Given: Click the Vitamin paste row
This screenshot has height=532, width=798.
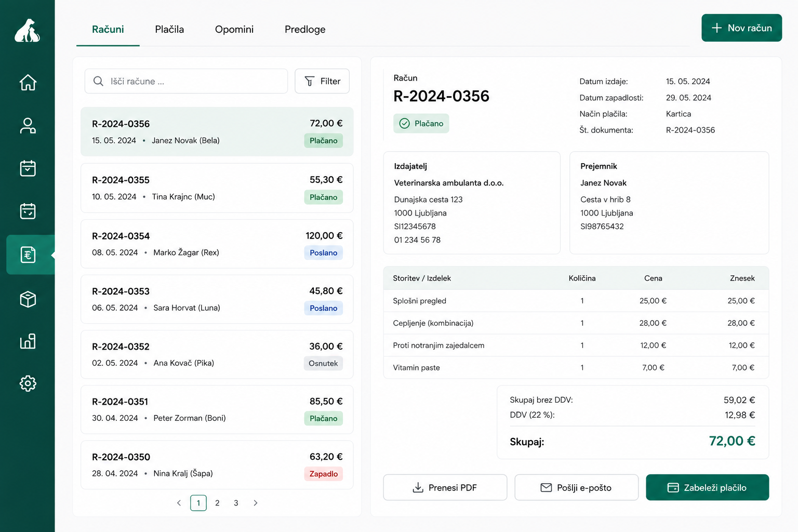Looking at the screenshot, I should [576, 367].
